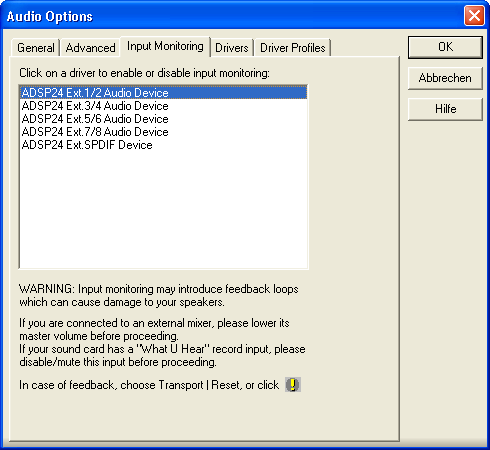
Task: Show the Driver Profiles tab
Action: (293, 48)
